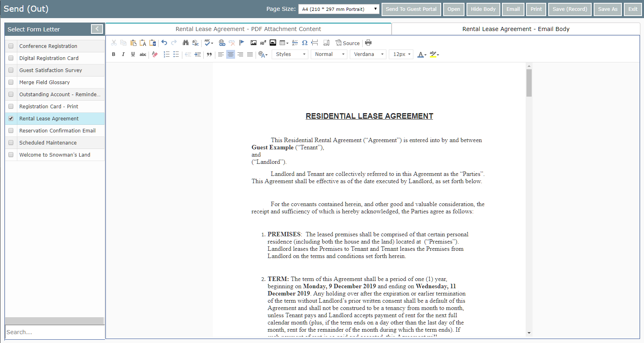
Task: Click the Print button in header
Action: (x=536, y=9)
